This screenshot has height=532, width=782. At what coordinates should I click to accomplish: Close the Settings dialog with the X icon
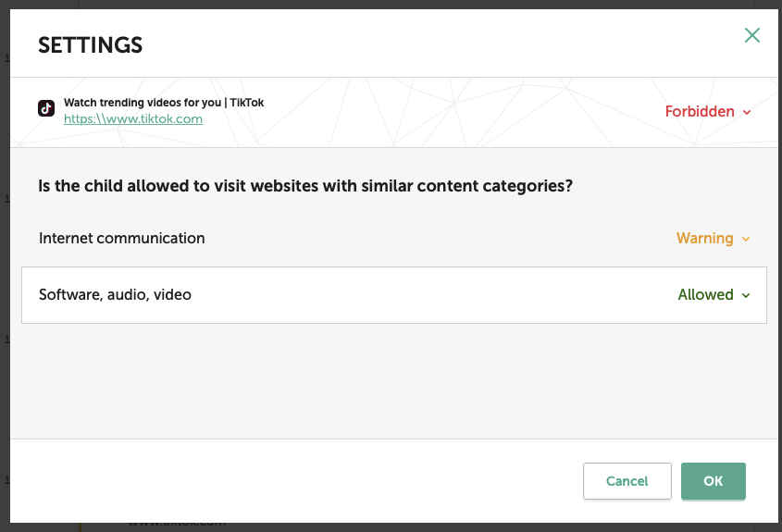point(752,36)
